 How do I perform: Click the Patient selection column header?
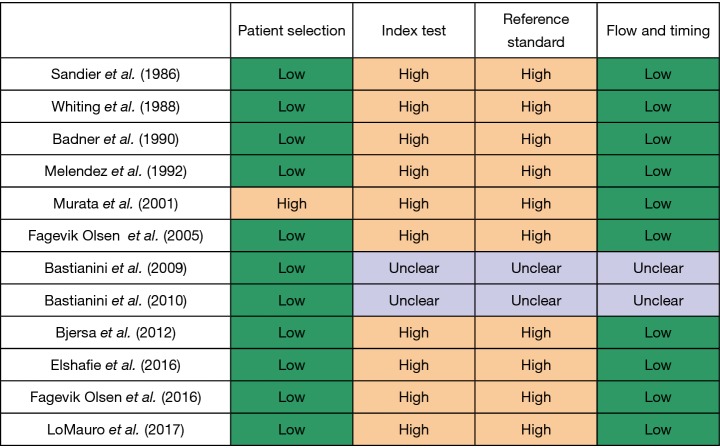tap(291, 31)
